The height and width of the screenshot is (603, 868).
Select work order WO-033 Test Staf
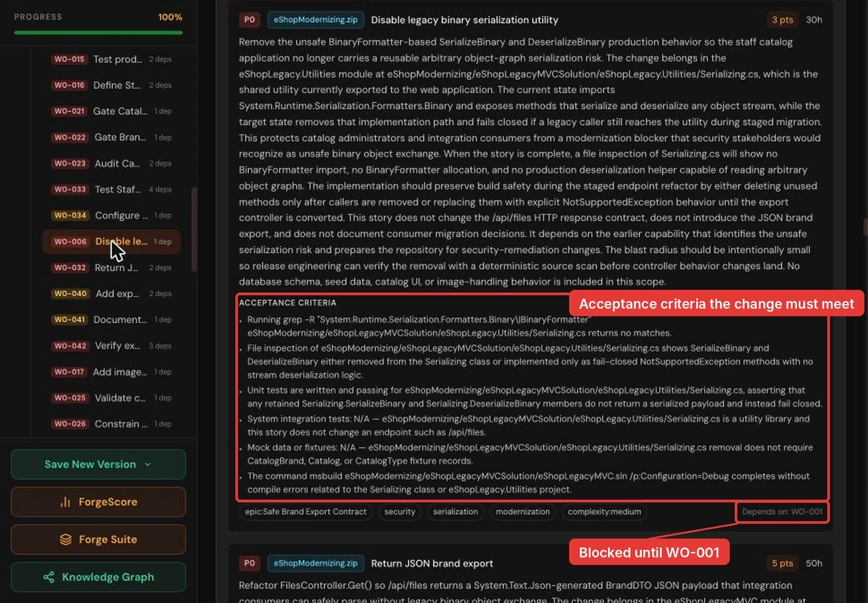[111, 189]
